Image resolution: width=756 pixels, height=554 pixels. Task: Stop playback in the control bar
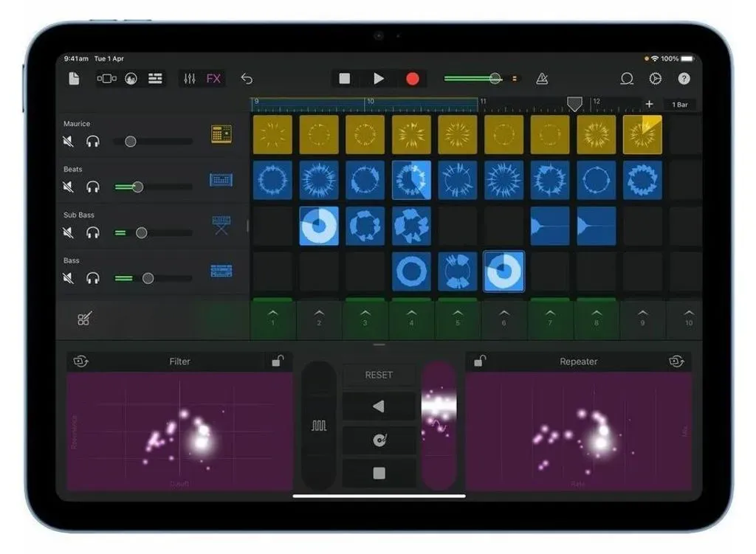(x=344, y=78)
